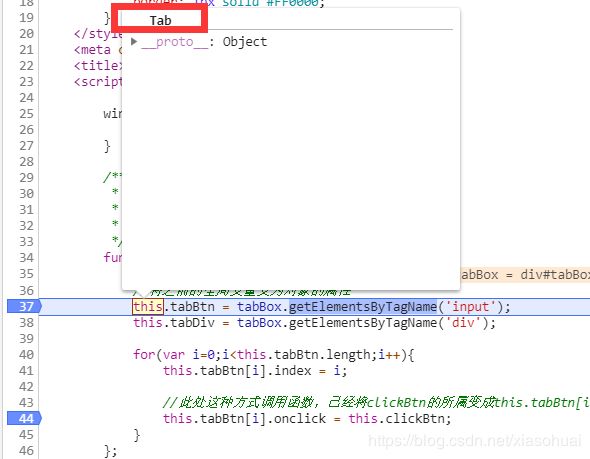The image size is (590, 459).
Task: Click highlighted getElementsByTagName on line 37
Action: [x=363, y=307]
